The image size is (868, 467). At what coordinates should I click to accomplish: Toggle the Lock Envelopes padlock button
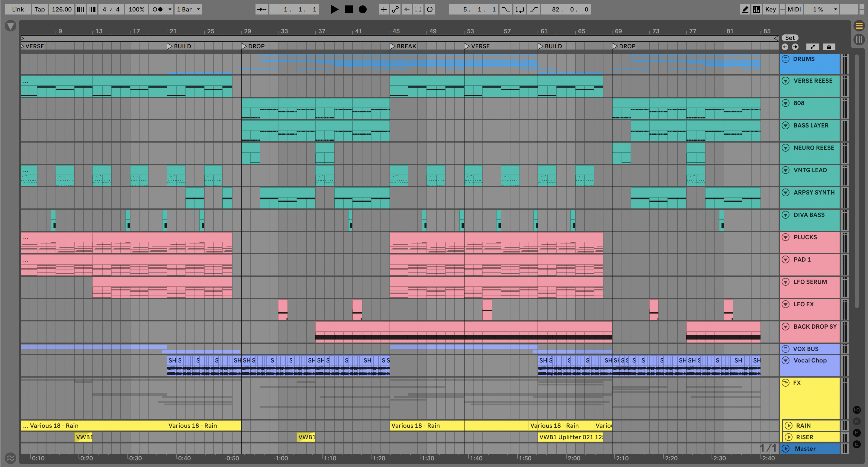coord(829,47)
